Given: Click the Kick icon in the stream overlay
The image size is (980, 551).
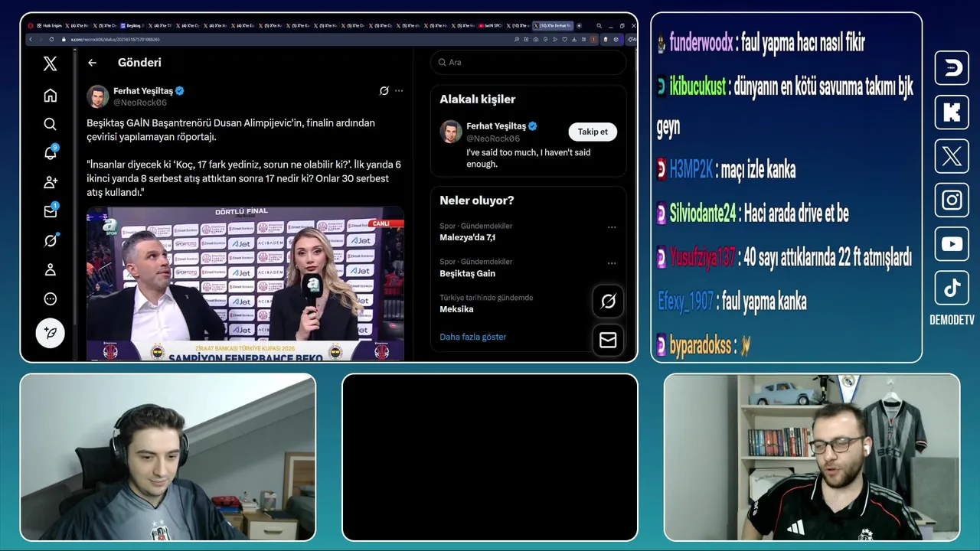Looking at the screenshot, I should tap(952, 112).
